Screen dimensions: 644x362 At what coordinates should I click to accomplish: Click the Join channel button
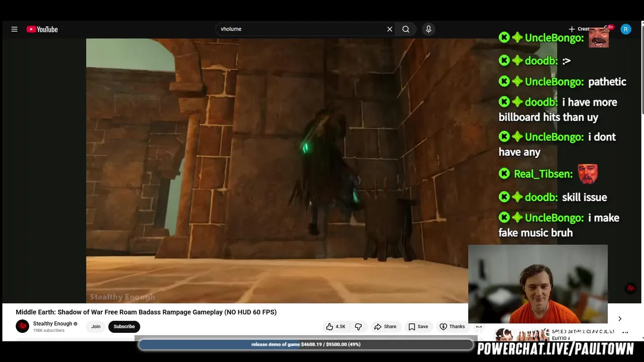[96, 327]
